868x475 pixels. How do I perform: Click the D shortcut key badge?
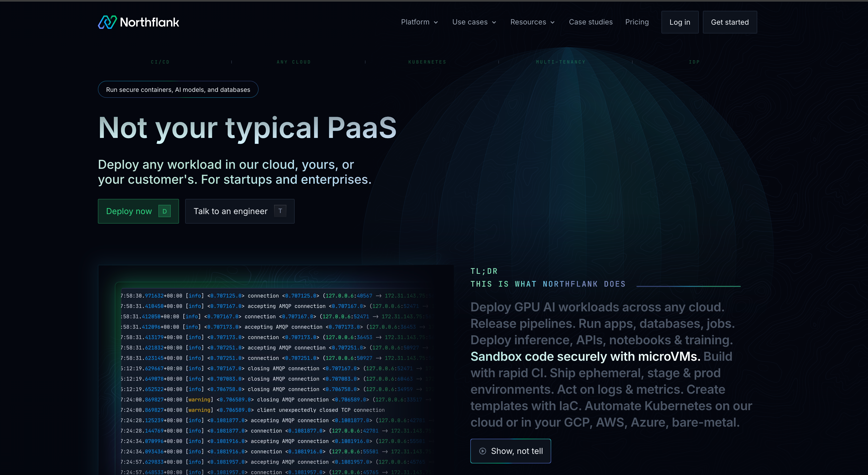click(164, 212)
